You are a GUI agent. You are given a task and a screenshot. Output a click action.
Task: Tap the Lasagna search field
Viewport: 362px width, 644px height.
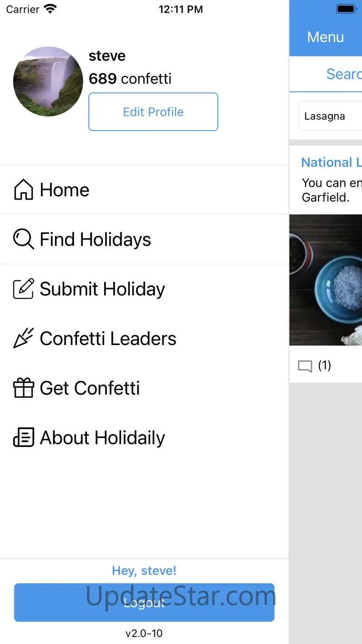tap(330, 116)
